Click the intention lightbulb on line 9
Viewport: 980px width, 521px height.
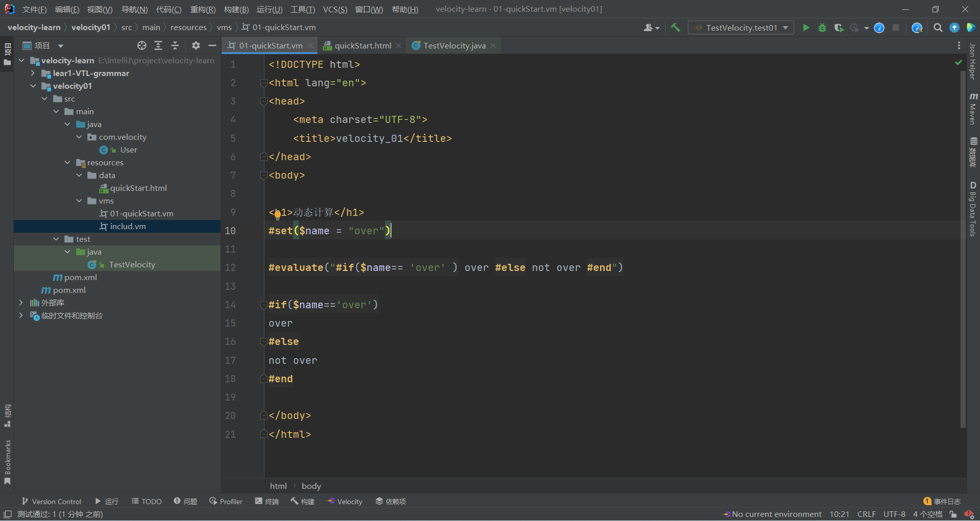pos(277,214)
